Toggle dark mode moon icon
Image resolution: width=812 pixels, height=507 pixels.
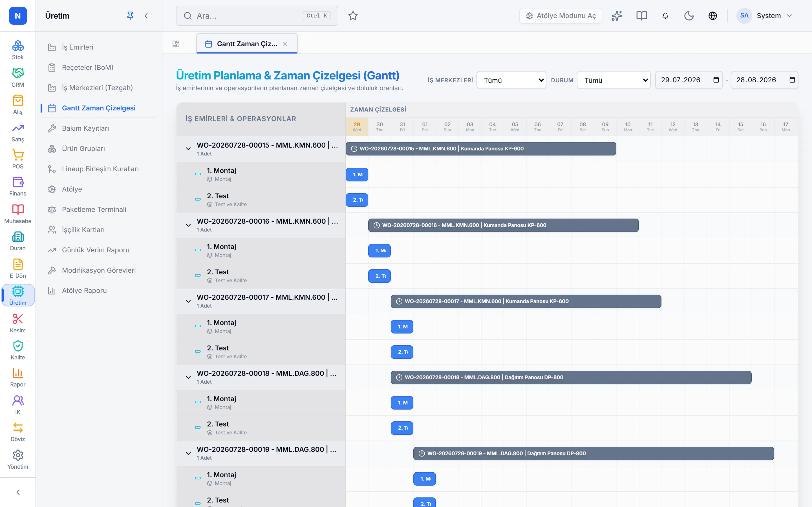tap(689, 16)
